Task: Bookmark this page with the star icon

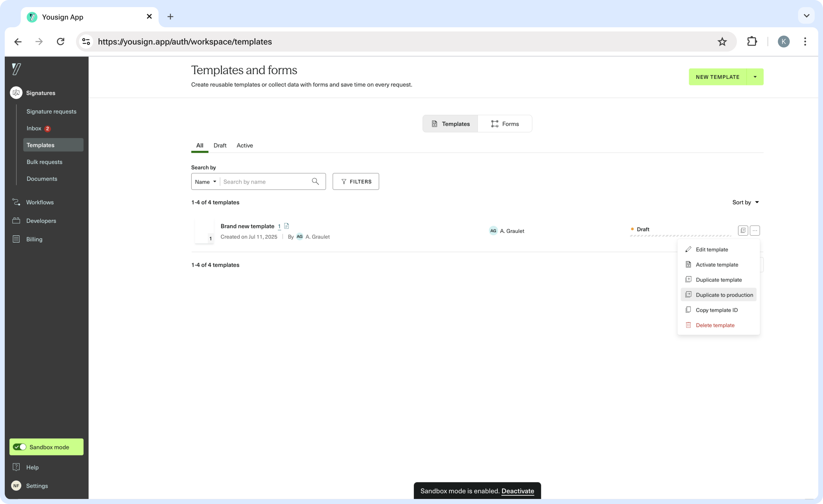Action: (722, 42)
